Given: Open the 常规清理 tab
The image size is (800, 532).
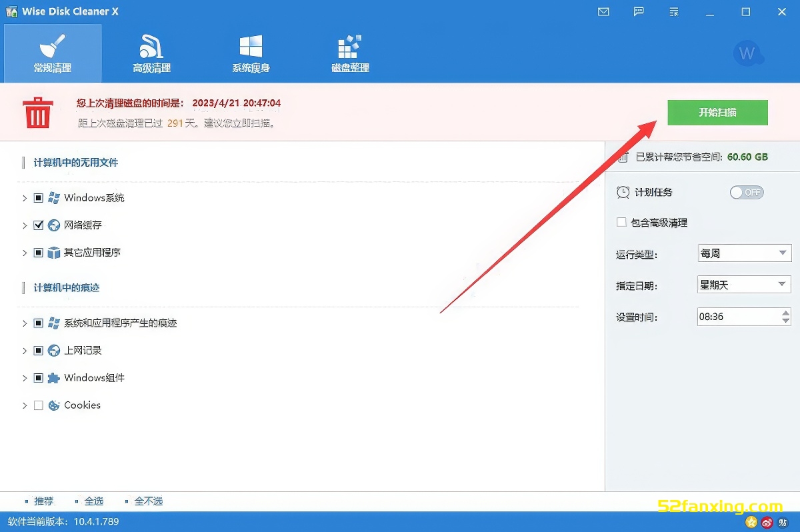Looking at the screenshot, I should point(53,53).
